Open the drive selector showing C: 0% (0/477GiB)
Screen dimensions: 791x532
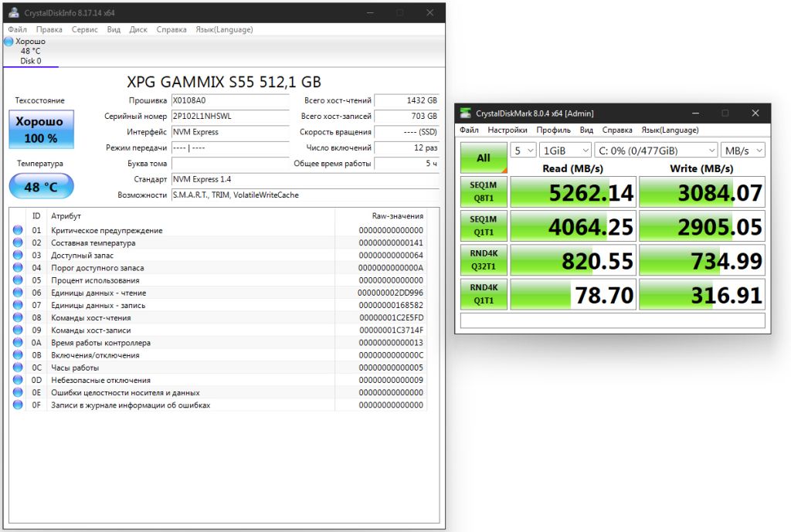(x=657, y=151)
